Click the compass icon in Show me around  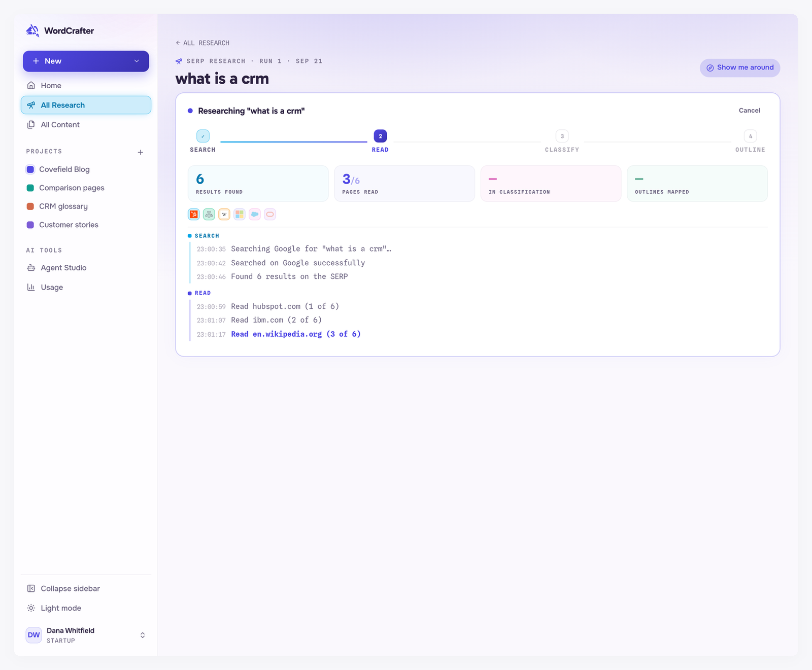click(x=710, y=68)
